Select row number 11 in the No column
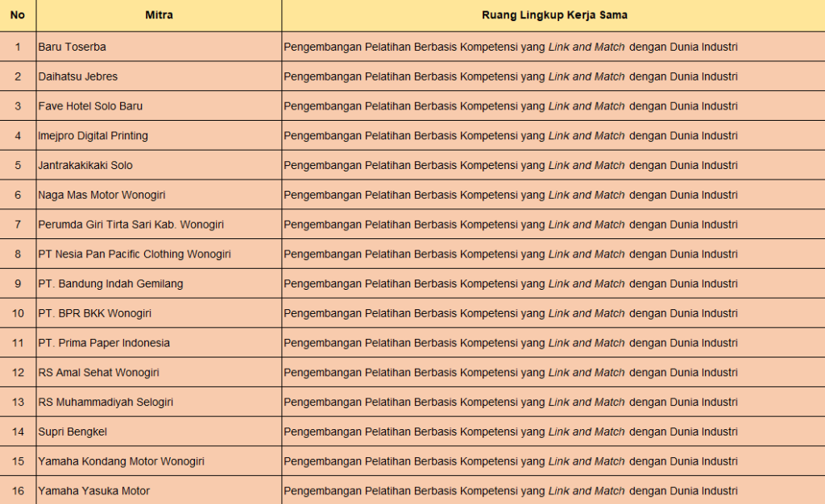Screen dimensions: 825x504 pyautogui.click(x=18, y=343)
